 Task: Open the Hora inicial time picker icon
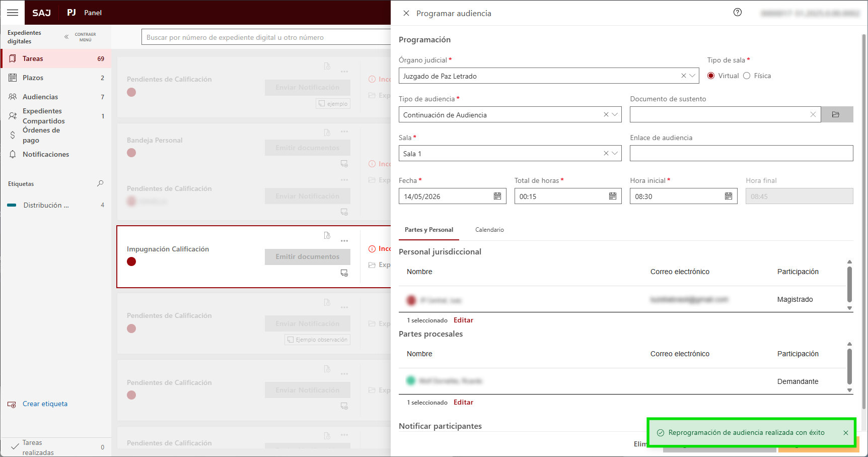(728, 196)
